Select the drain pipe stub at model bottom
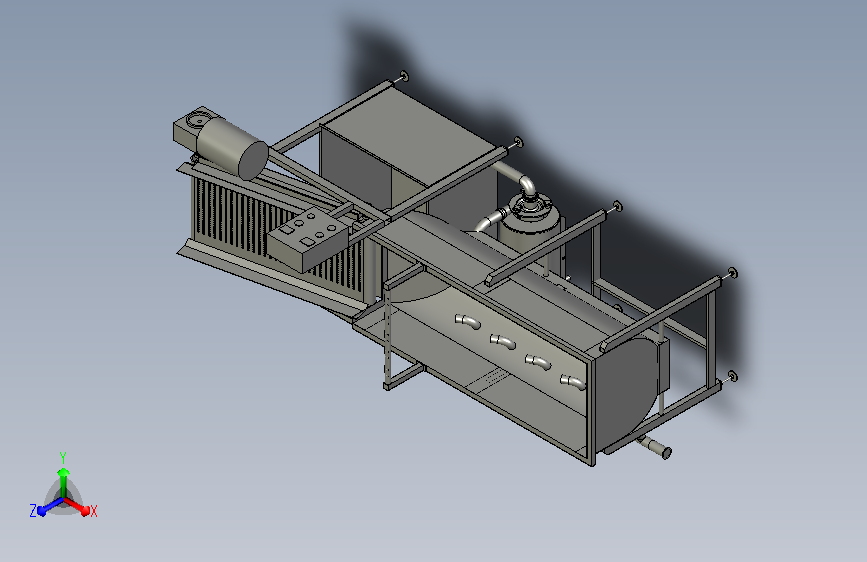The image size is (867, 562). click(655, 447)
